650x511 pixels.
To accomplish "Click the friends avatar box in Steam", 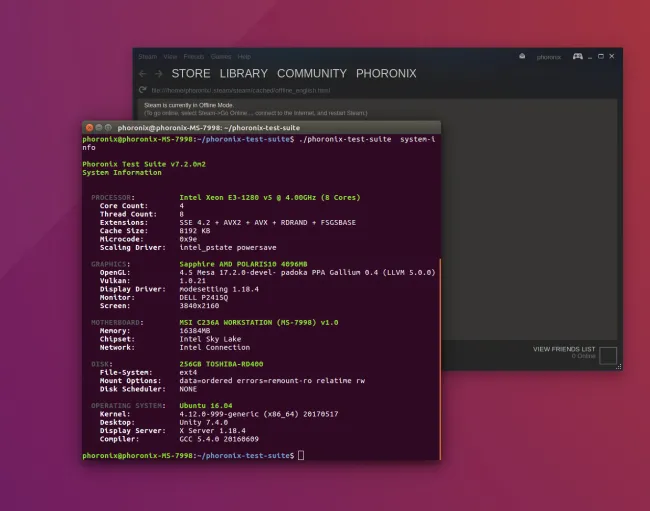I will tap(608, 356).
